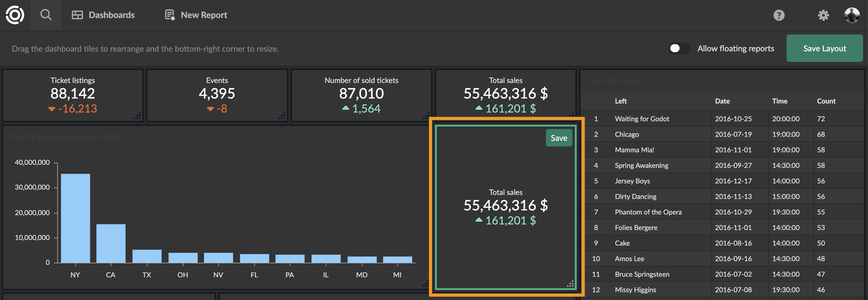Click resize handle of highlighted Total sales tile
Screen dimensions: 868x300
coord(570,284)
